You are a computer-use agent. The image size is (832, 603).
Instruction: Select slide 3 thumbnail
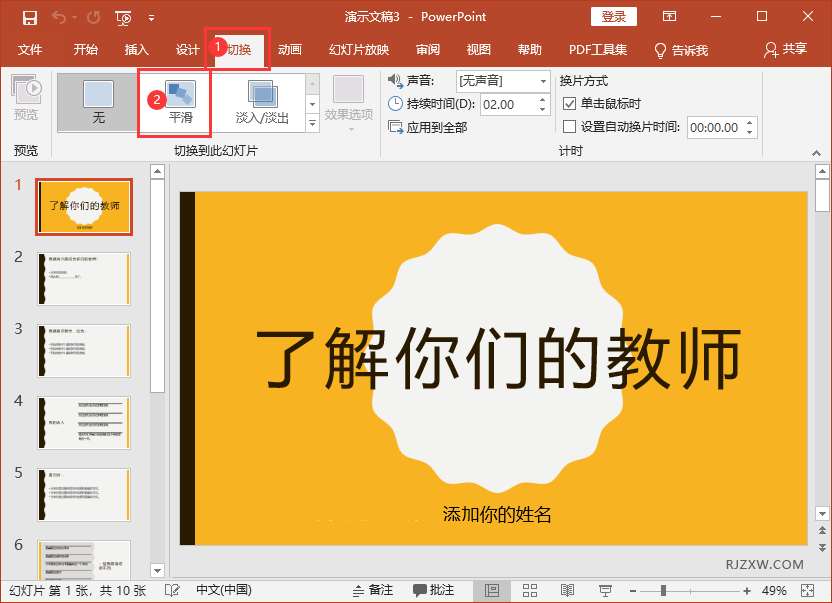84,351
